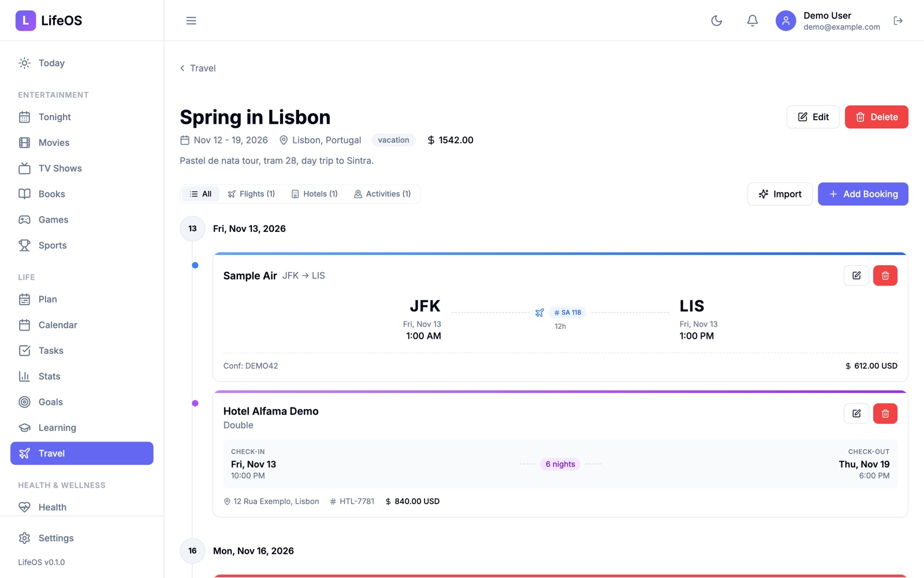Click the Import button
This screenshot has width=924, height=578.
[780, 194]
